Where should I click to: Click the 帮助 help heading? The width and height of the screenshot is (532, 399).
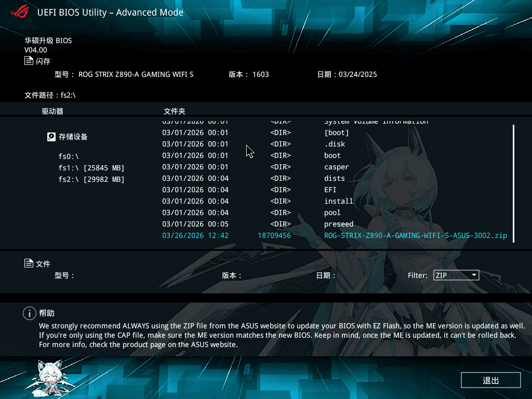click(46, 313)
